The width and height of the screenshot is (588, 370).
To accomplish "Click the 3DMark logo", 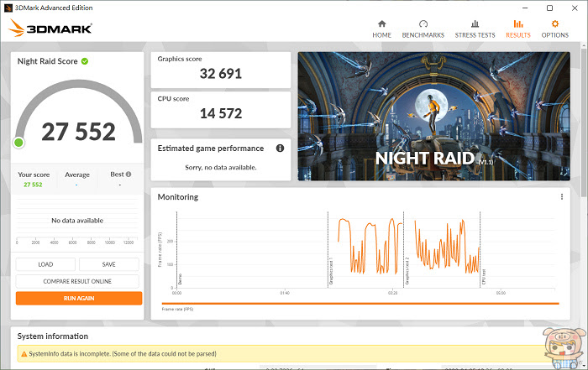I will 50,28.
